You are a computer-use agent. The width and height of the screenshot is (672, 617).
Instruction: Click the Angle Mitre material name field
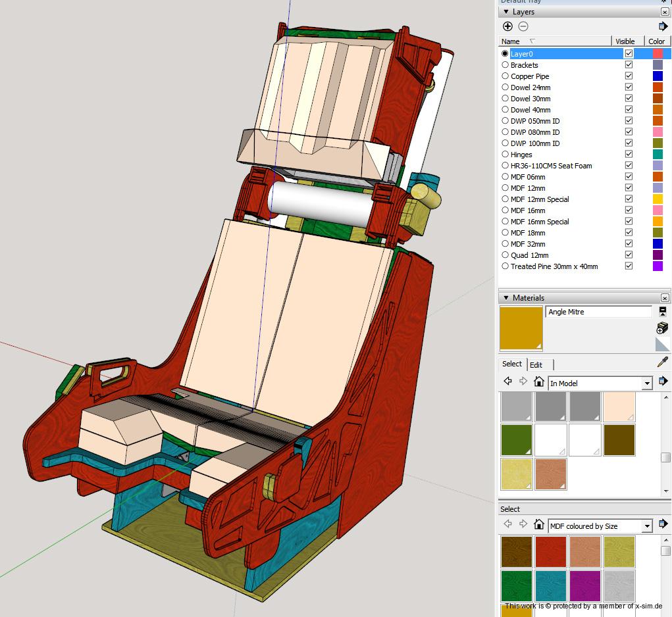pyautogui.click(x=598, y=312)
